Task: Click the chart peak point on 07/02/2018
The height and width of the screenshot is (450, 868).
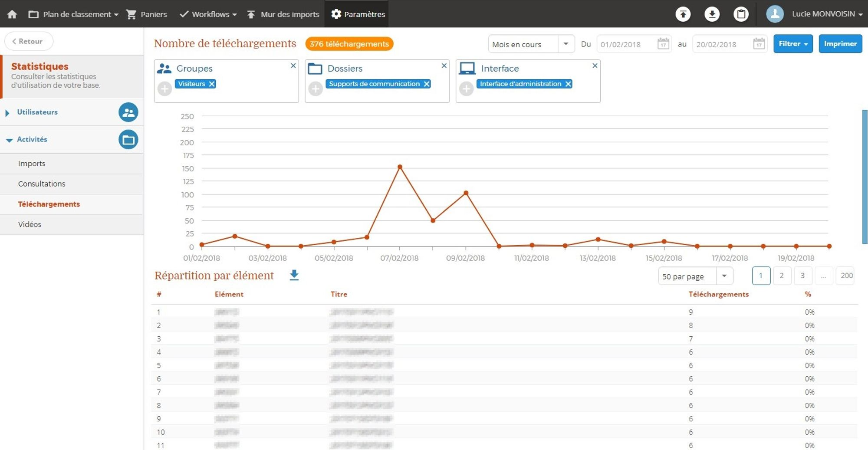Action: pyautogui.click(x=400, y=167)
